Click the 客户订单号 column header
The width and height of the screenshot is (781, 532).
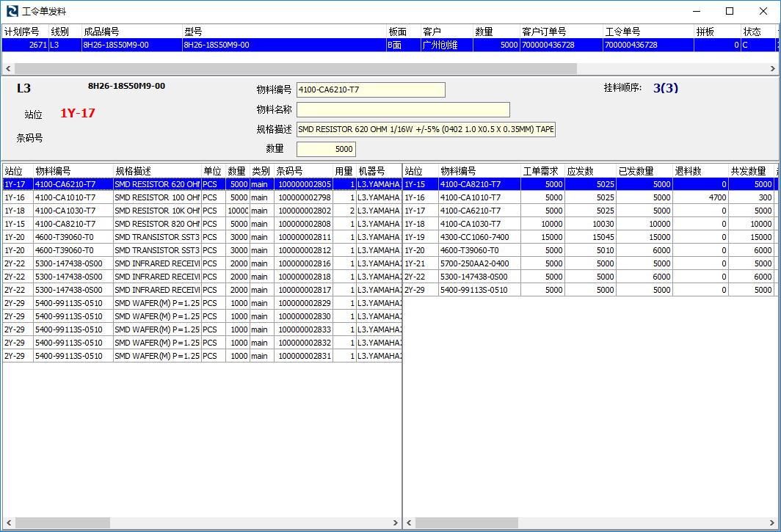(561, 32)
